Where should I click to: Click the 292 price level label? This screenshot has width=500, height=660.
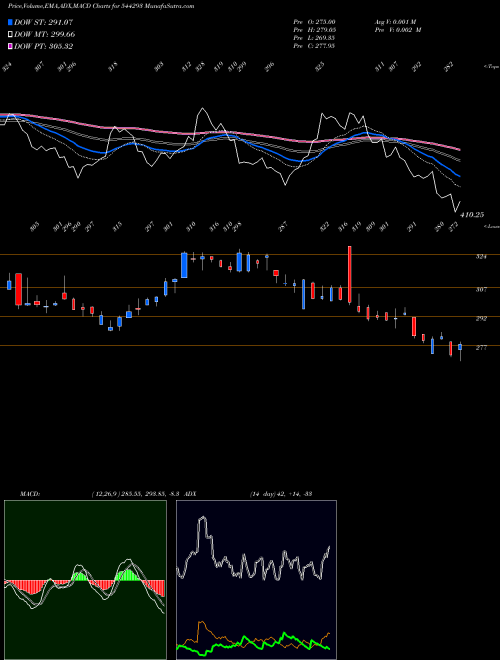481,319
